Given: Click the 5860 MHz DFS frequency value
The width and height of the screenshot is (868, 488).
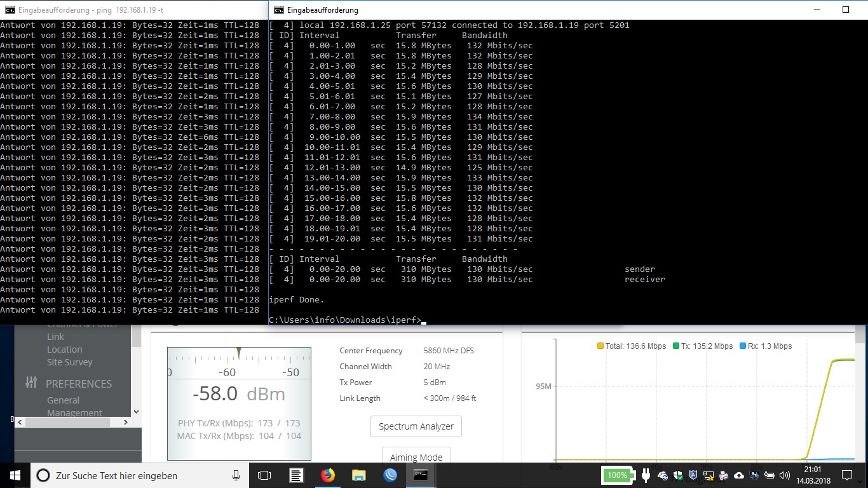Looking at the screenshot, I should 449,351.
